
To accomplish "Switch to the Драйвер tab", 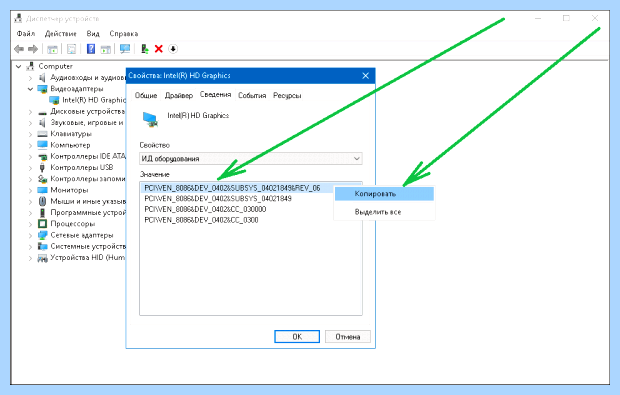I will pyautogui.click(x=179, y=96).
